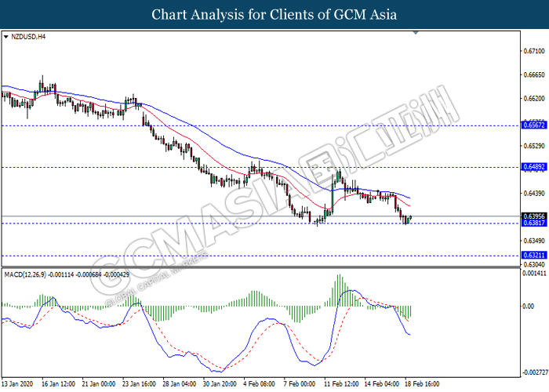The width and height of the screenshot is (549, 392).
Task: Click the 0.66200 price axis value
Action: pos(534,99)
